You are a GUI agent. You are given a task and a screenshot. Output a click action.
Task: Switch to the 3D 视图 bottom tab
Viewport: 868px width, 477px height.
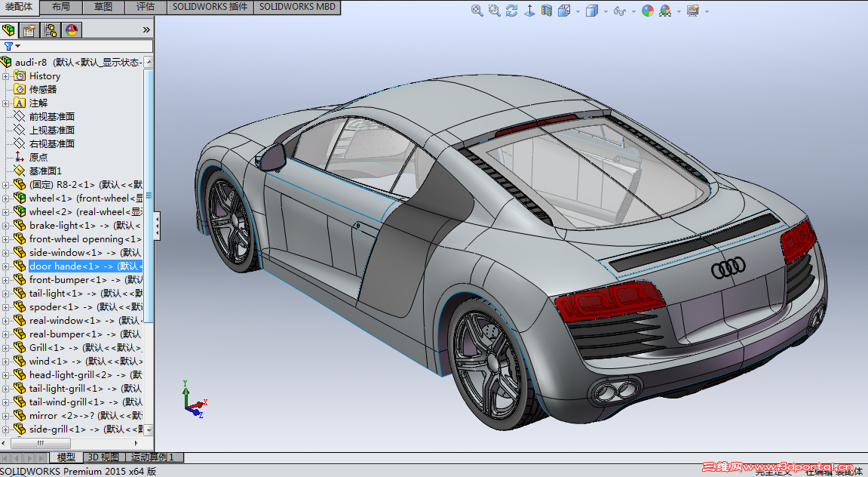tap(103, 457)
